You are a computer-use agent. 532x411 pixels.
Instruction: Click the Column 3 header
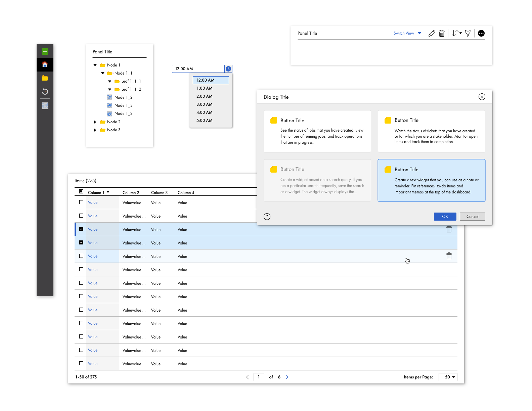tap(159, 193)
